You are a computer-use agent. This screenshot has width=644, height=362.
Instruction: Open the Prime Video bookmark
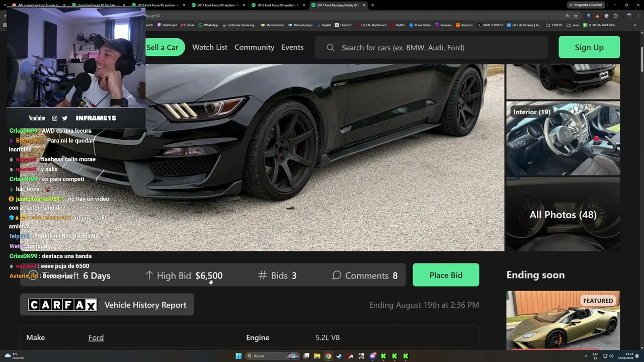pyautogui.click(x=420, y=25)
